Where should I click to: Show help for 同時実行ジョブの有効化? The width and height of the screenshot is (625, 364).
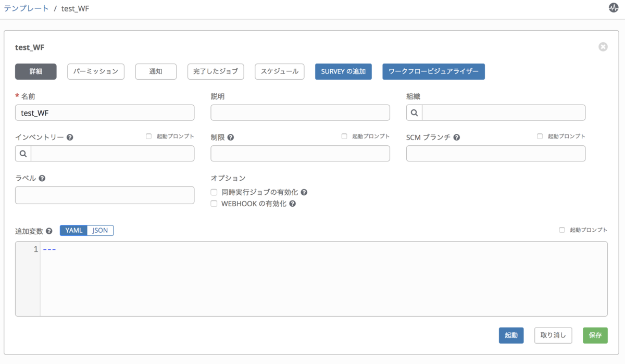click(304, 192)
